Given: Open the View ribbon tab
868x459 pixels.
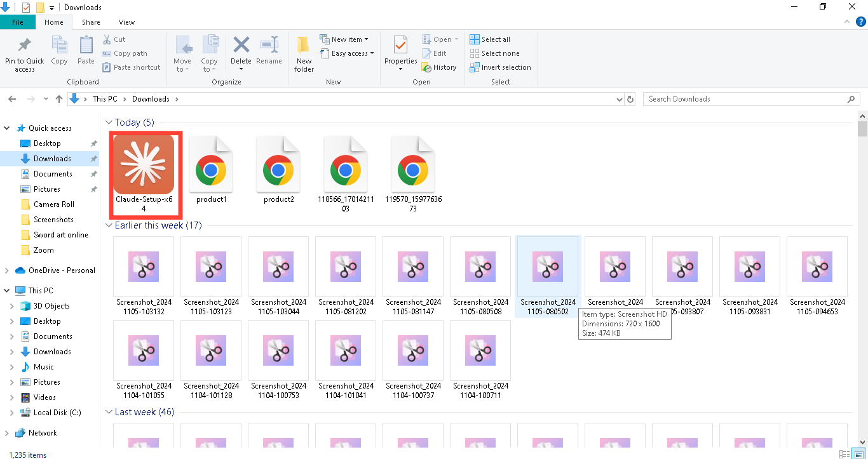Looking at the screenshot, I should pos(126,22).
